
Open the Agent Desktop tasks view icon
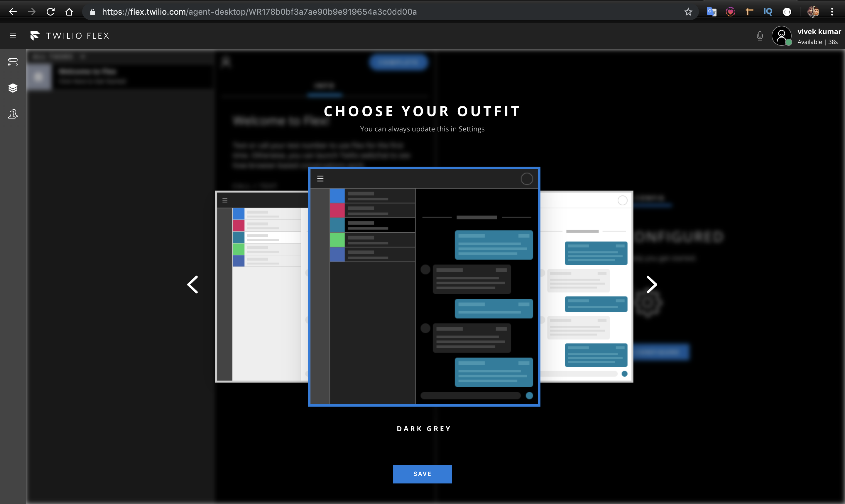coord(13,62)
